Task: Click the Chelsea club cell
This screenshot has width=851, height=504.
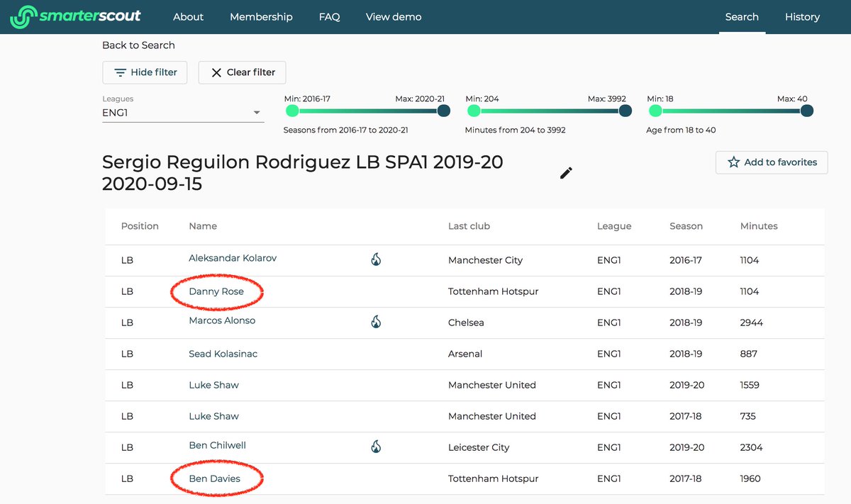Action: point(466,323)
